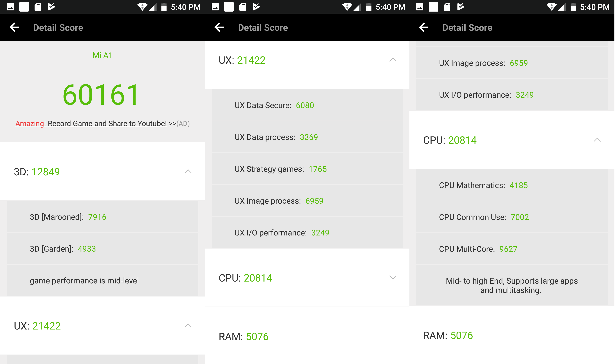Tap cellular signal icon in middle status bar

tap(357, 7)
